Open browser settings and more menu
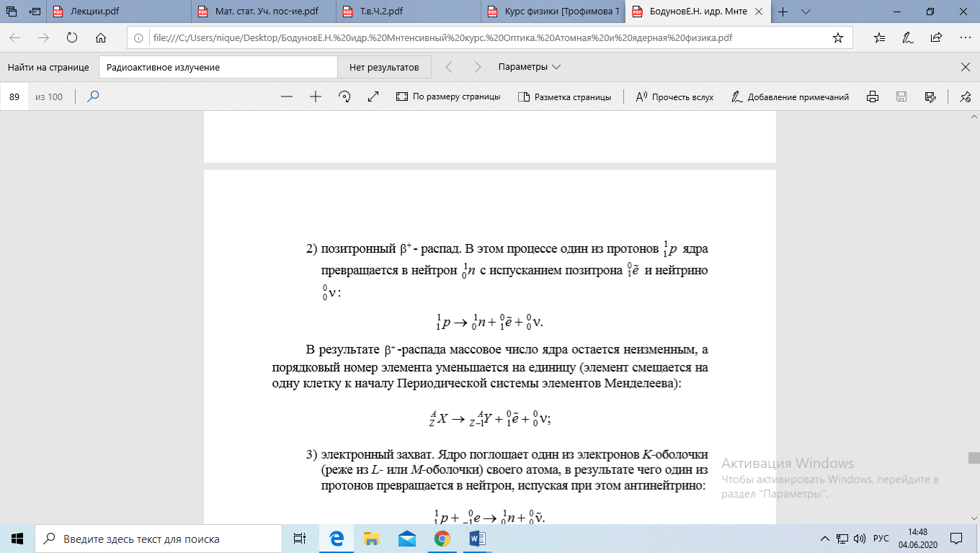The height and width of the screenshot is (553, 980). (x=964, y=38)
